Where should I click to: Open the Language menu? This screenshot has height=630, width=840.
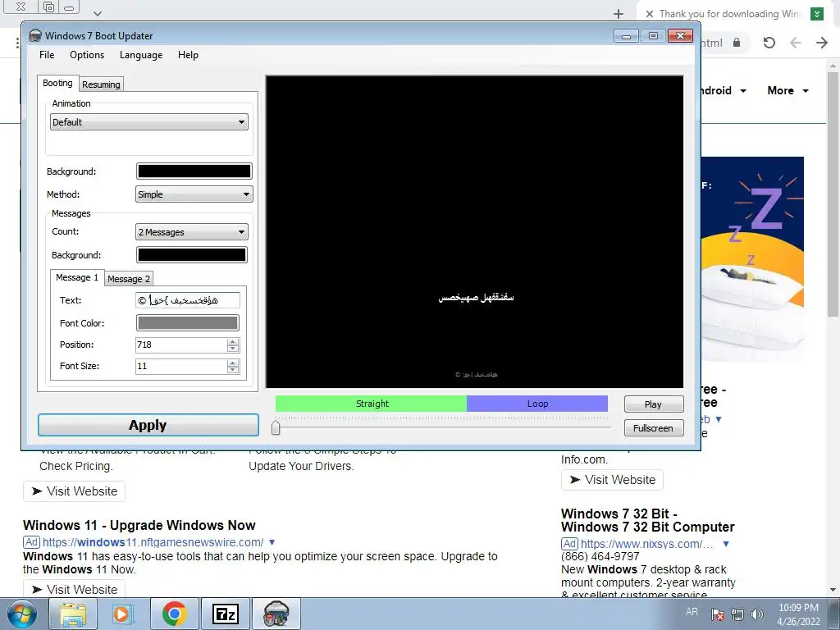coord(141,55)
